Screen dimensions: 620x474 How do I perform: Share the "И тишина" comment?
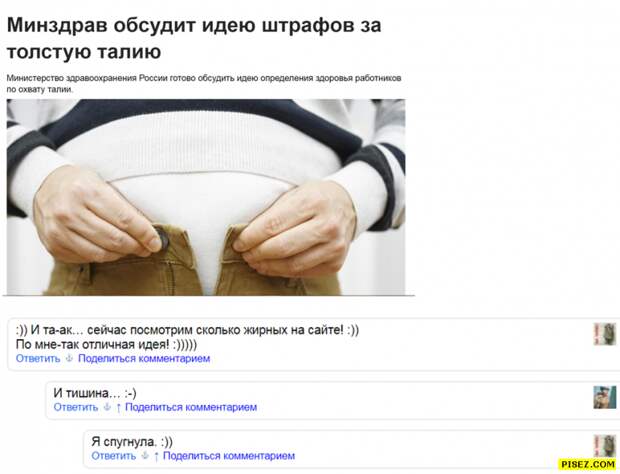[x=191, y=407]
